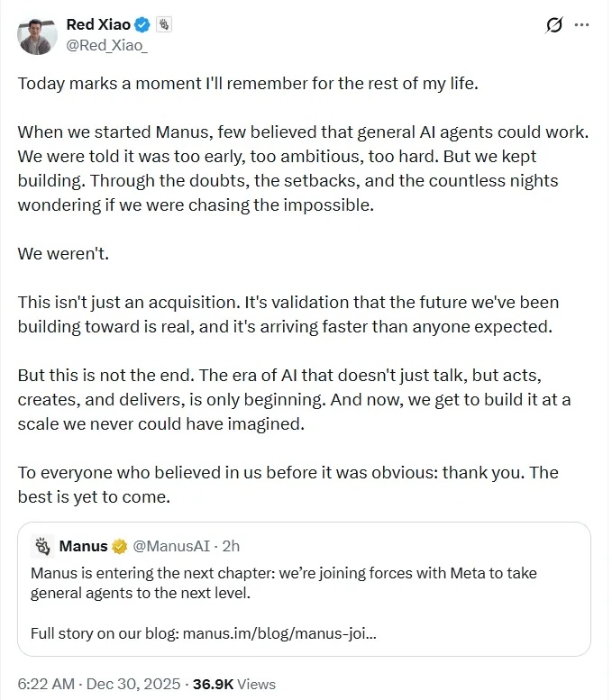Open the @ManusAI handle

click(x=170, y=546)
